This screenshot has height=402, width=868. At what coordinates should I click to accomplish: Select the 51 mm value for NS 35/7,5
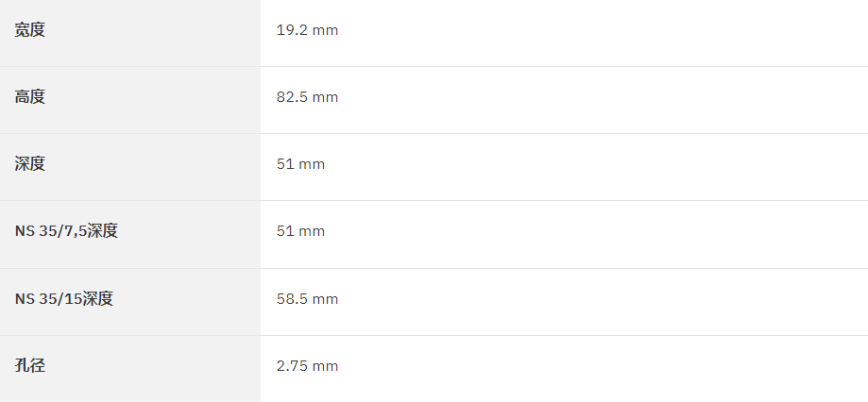pos(300,230)
